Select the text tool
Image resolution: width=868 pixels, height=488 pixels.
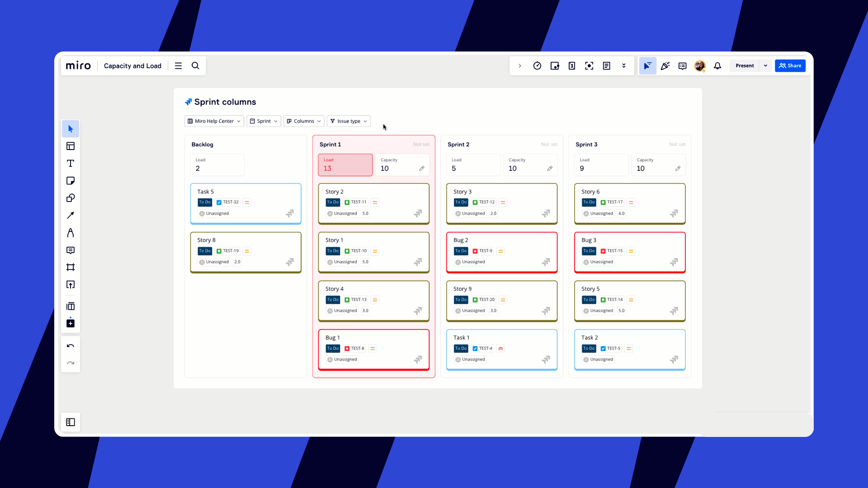coord(71,164)
